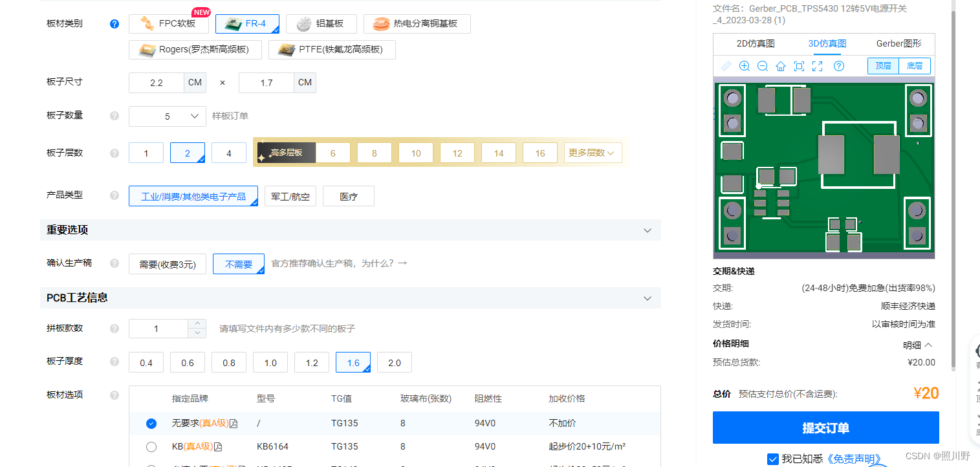Choose the 工业/消费/其他类电子产品 product type
Viewport: 980px width, 467px height.
tap(193, 196)
